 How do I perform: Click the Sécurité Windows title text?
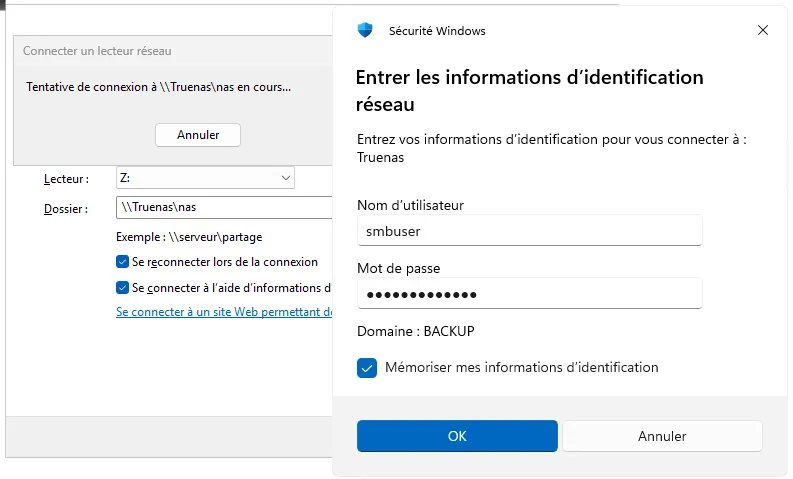(x=437, y=31)
